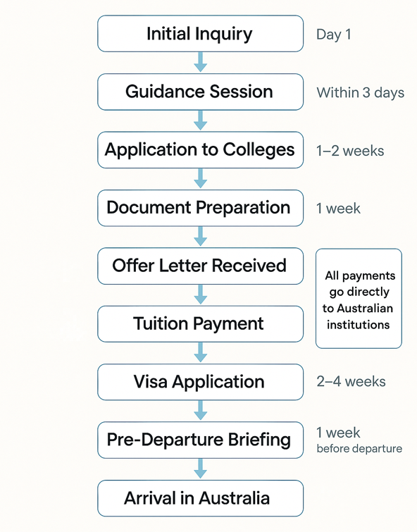The width and height of the screenshot is (417, 532).
Task: Click the Initial Inquiry step box
Action: pos(200,34)
